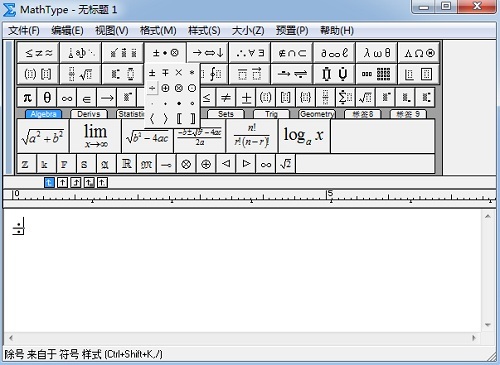Screen dimensions: 500x365
Task: Insert theta symbol from small bar
Action: [x=47, y=98]
